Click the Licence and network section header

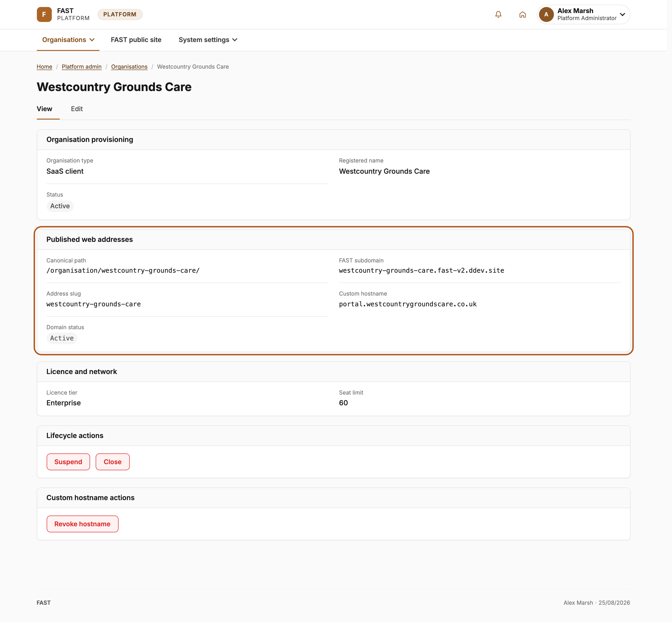tap(82, 371)
